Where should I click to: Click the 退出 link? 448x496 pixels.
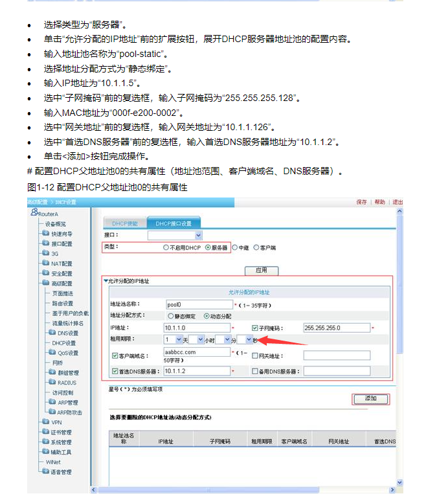tap(398, 202)
